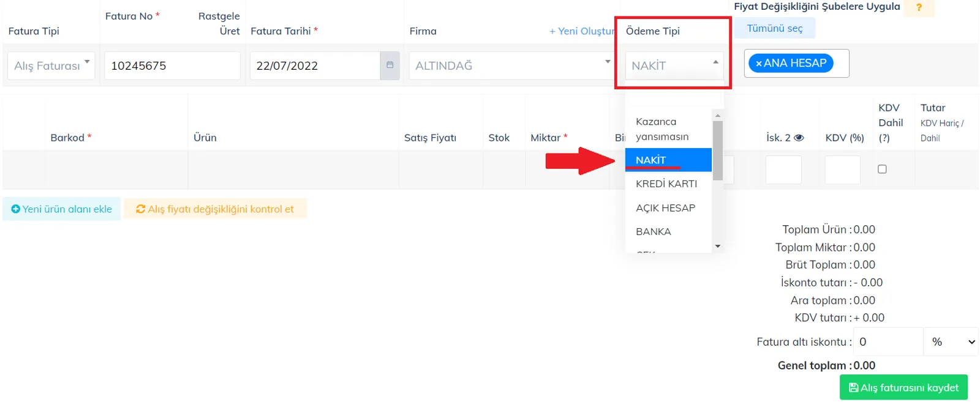Click the Rastgele Üret link
The height and width of the screenshot is (405, 980).
coord(219,23)
